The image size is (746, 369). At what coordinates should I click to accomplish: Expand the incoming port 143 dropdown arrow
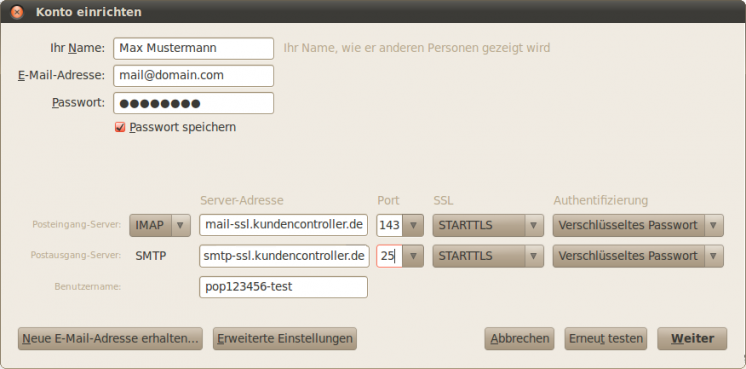pos(413,225)
